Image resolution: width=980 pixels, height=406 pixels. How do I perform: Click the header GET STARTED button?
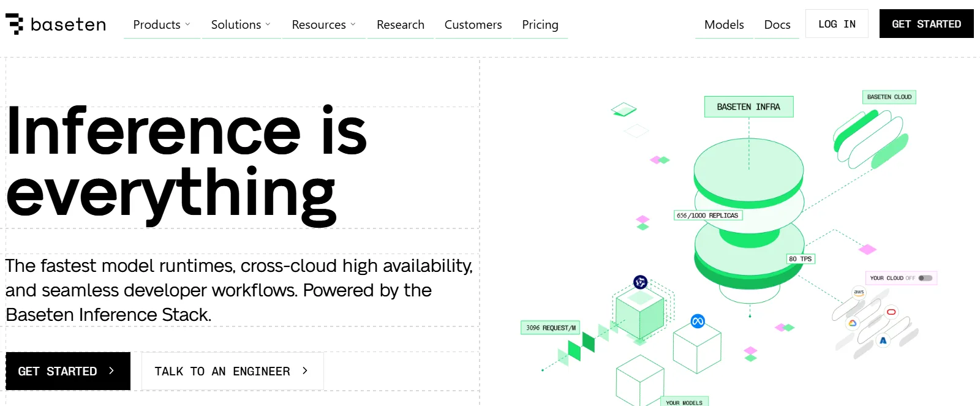tap(926, 24)
